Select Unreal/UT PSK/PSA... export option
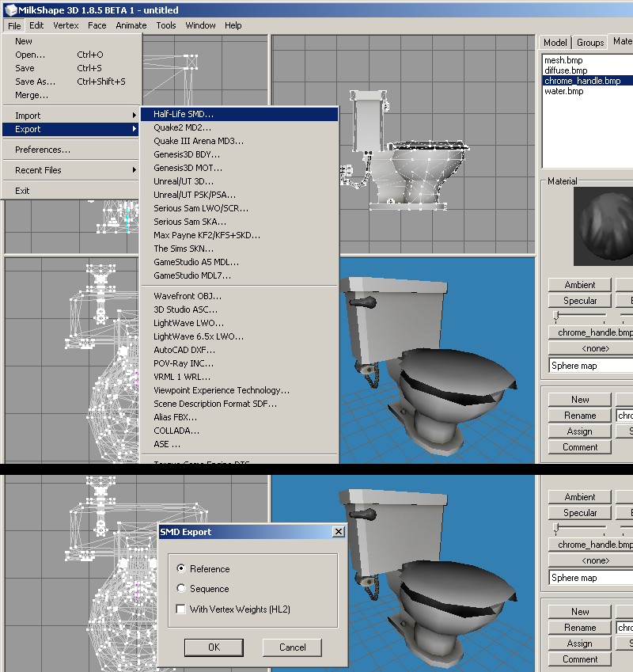 (240, 195)
